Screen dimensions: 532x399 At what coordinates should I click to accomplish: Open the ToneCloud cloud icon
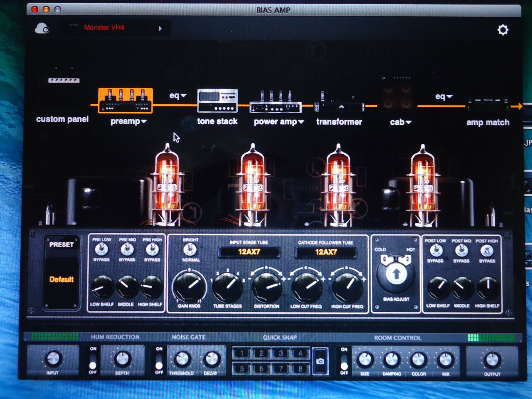(x=42, y=29)
